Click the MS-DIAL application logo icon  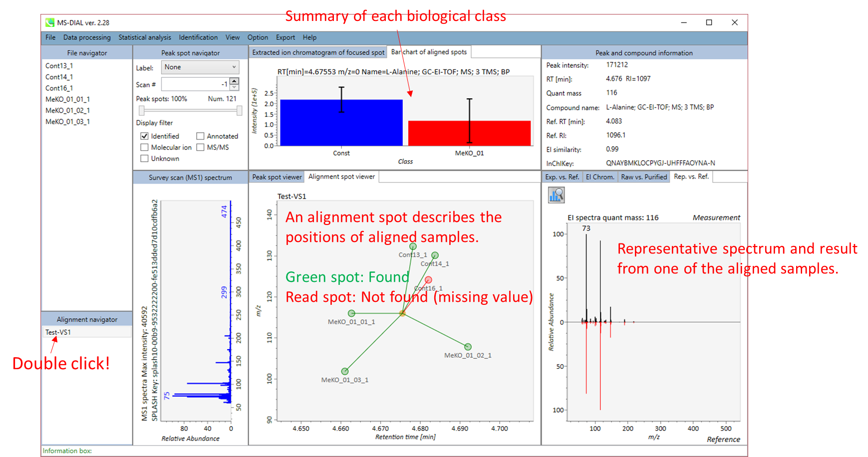[49, 22]
